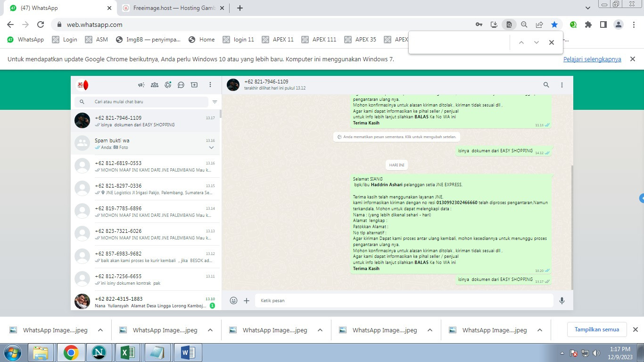
Task: Open contact avatar of +62 821-7946-1109 in chat header
Action: pyautogui.click(x=233, y=85)
